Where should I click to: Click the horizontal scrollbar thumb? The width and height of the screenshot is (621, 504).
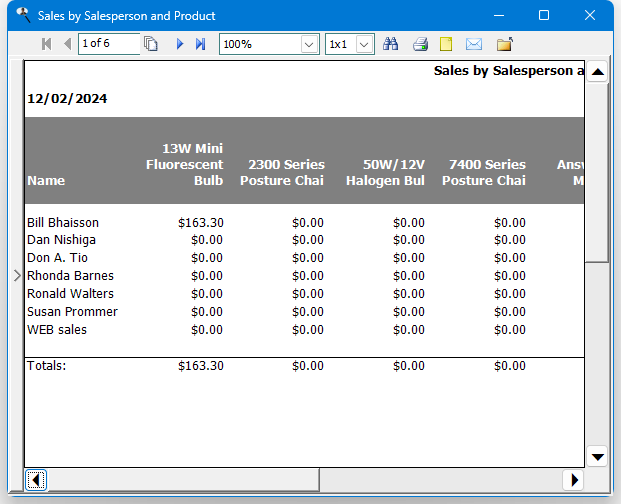(x=183, y=480)
